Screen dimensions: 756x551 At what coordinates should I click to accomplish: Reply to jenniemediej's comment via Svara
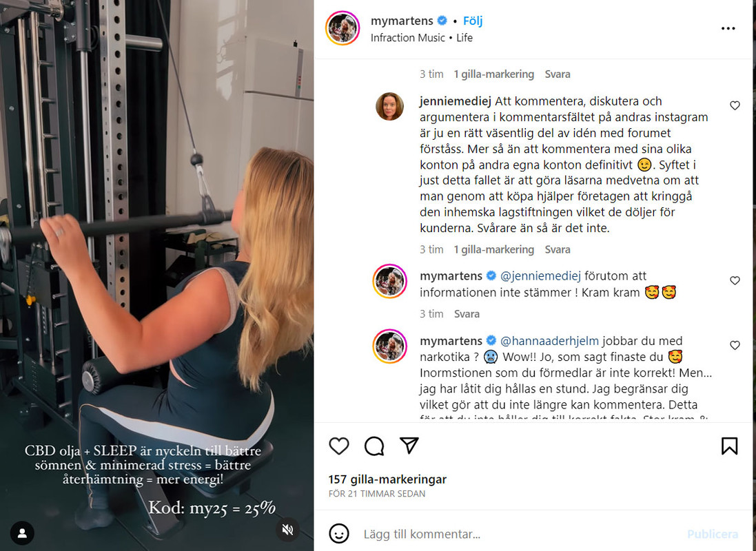pyautogui.click(x=558, y=250)
